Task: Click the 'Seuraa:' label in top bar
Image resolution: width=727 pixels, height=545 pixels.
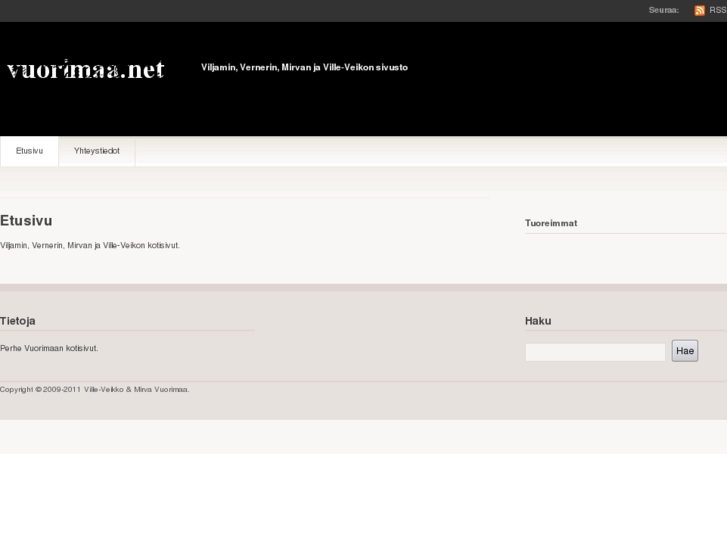Action: pos(663,10)
